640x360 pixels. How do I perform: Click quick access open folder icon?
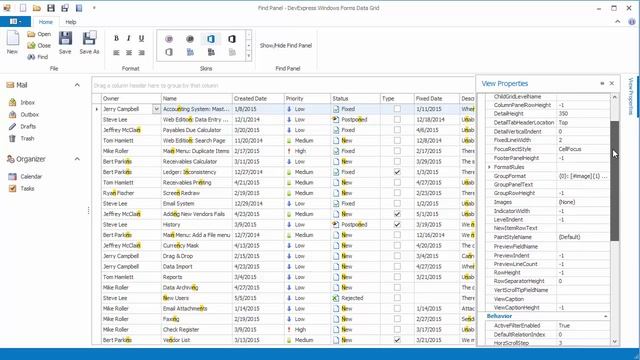pos(37,8)
